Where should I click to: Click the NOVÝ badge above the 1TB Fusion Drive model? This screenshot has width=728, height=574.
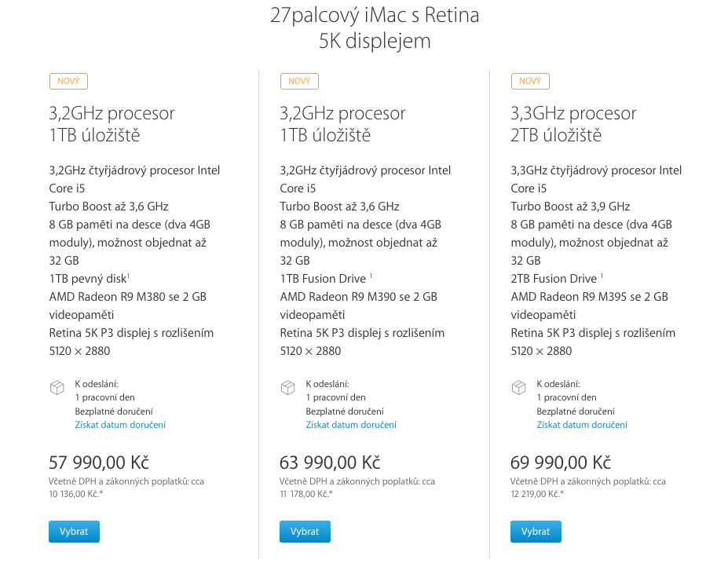pyautogui.click(x=299, y=81)
